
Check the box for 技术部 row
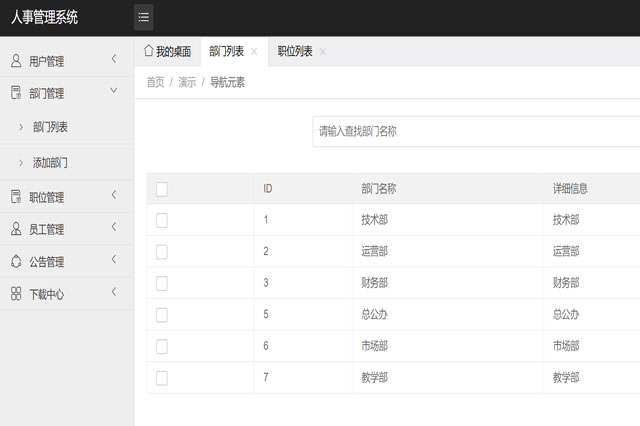(x=162, y=220)
